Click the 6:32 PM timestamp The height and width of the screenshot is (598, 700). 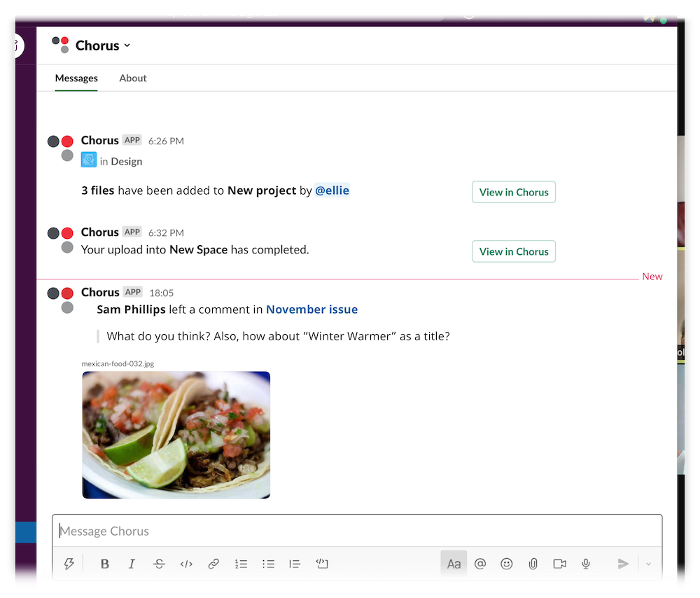tap(166, 233)
